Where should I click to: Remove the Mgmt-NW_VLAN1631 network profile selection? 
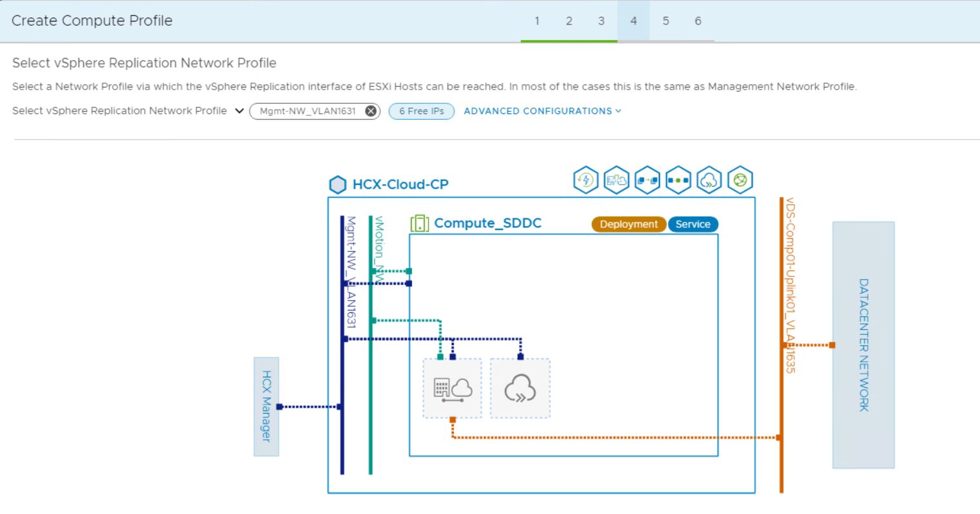pos(371,111)
